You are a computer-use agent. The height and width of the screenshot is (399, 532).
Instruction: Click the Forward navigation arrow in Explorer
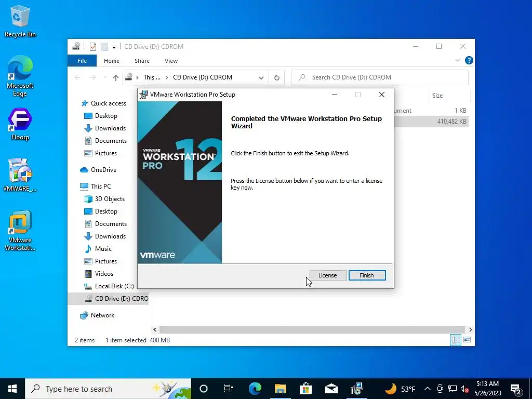(x=92, y=77)
